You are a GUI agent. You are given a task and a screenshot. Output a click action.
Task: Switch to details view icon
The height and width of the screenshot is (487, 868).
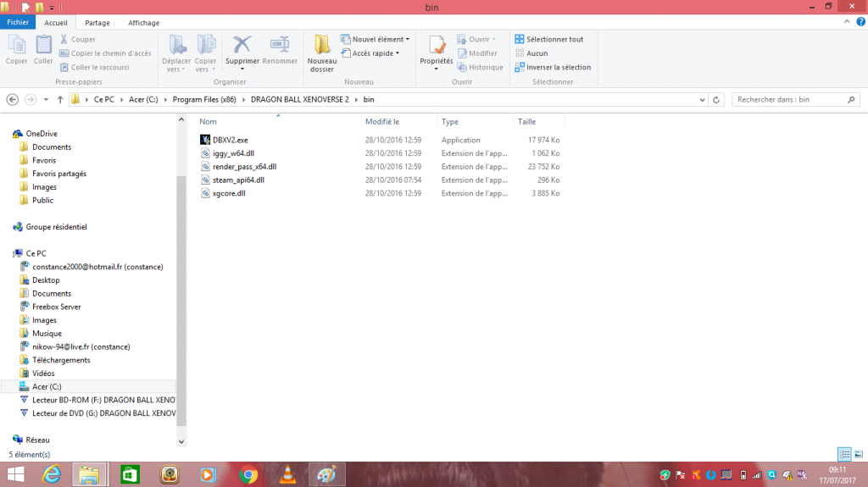pyautogui.click(x=844, y=454)
